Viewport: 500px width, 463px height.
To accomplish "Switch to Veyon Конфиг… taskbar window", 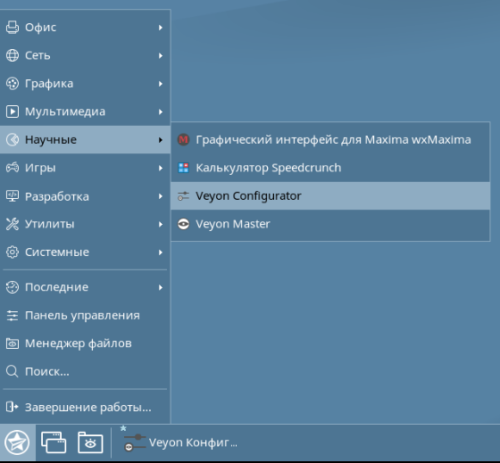I will pos(180,443).
